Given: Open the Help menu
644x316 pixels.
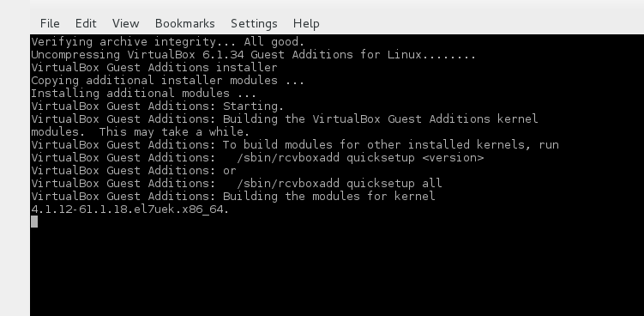Looking at the screenshot, I should [x=306, y=23].
